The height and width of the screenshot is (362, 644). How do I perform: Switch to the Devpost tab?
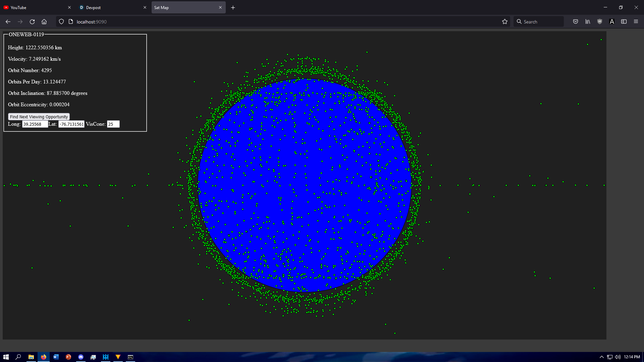tap(107, 7)
